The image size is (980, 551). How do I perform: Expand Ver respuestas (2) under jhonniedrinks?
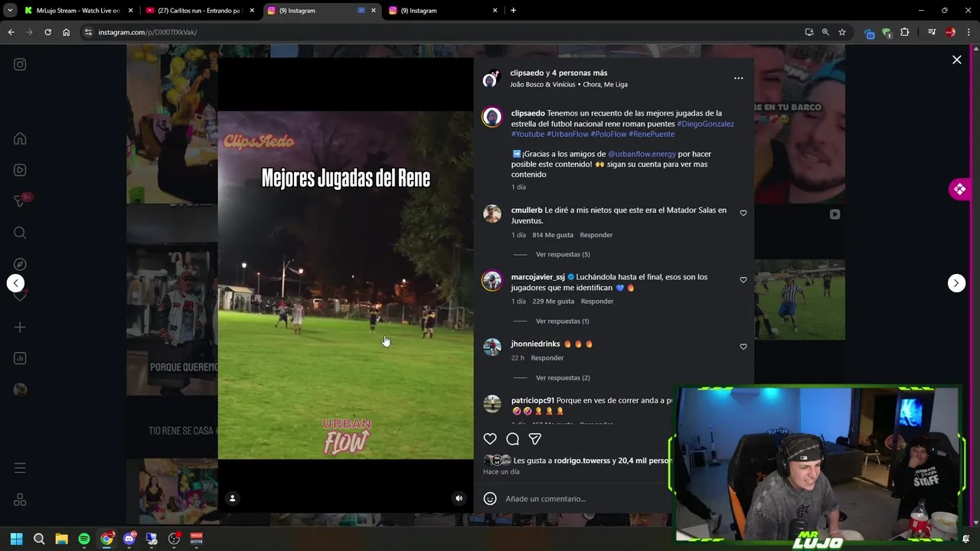[x=563, y=378]
